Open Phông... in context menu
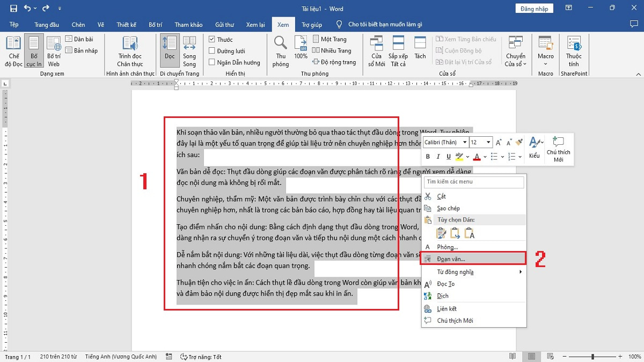This screenshot has height=362, width=644. 474,247
